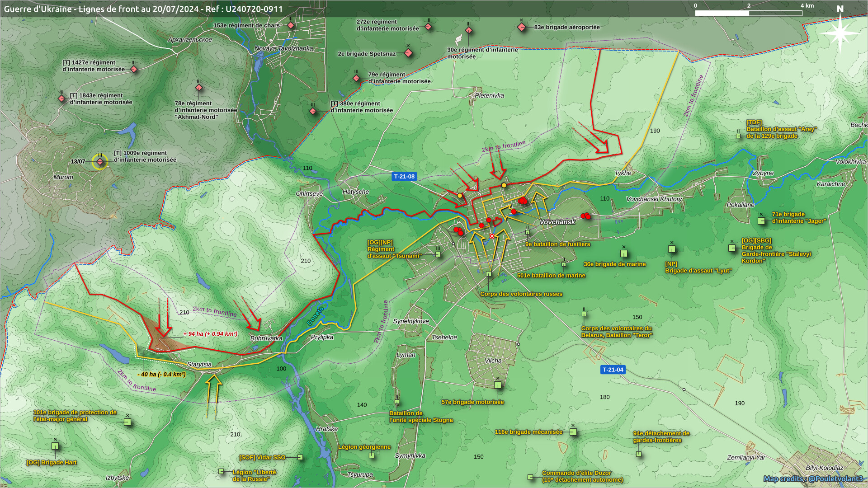Click the 83e brigade aéroportée unit marker
The width and height of the screenshot is (868, 488).
(x=522, y=27)
